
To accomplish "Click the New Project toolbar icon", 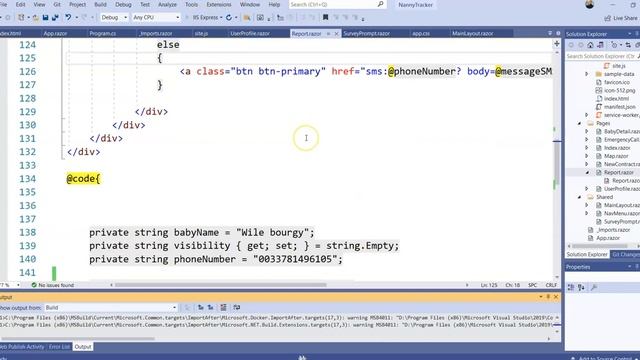I will point(21,18).
